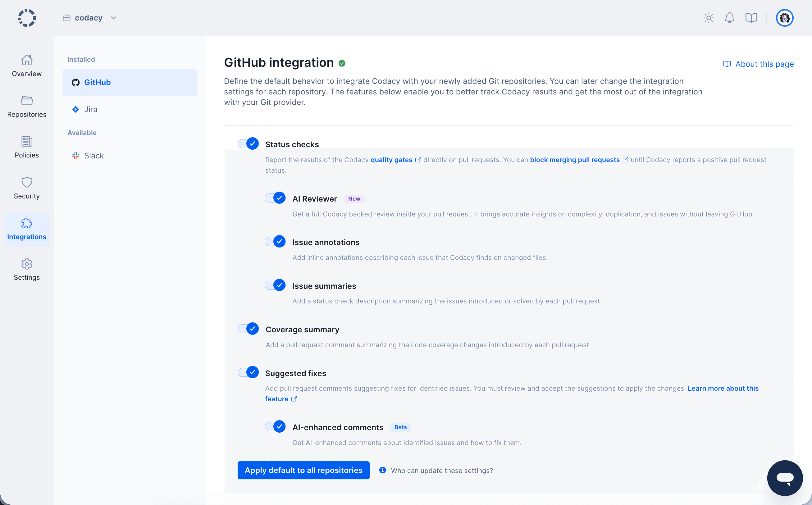The image size is (812, 505).
Task: Open the Overview home page
Action: point(27,66)
